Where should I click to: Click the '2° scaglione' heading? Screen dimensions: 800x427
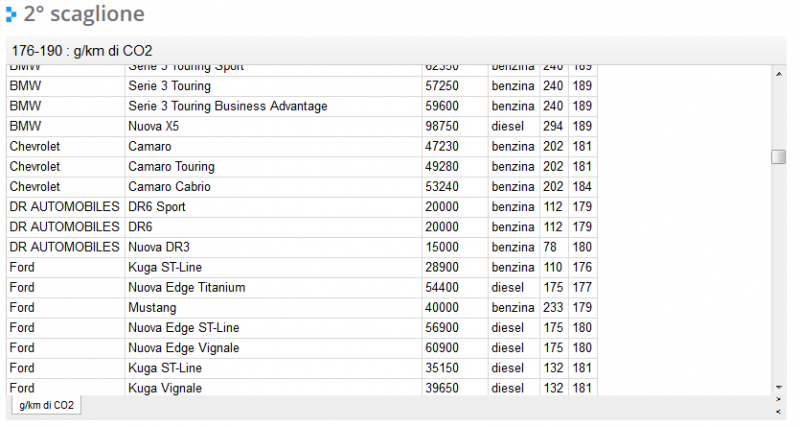pyautogui.click(x=84, y=14)
